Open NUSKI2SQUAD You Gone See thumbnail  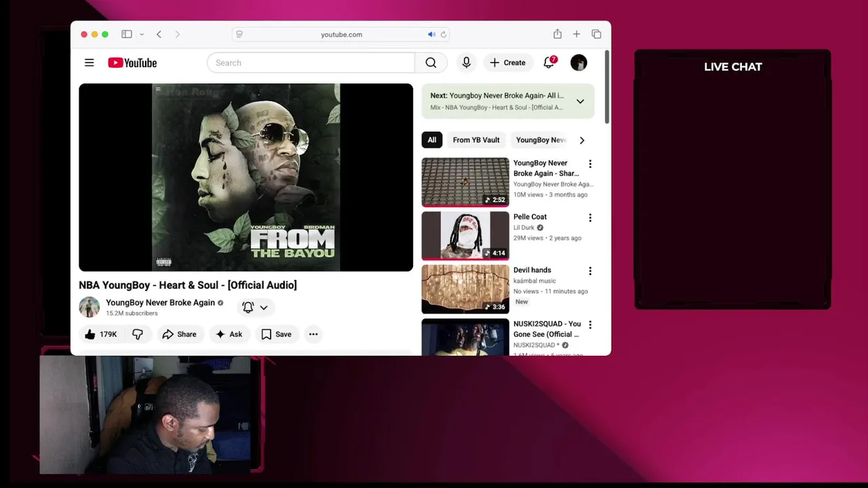coord(465,337)
